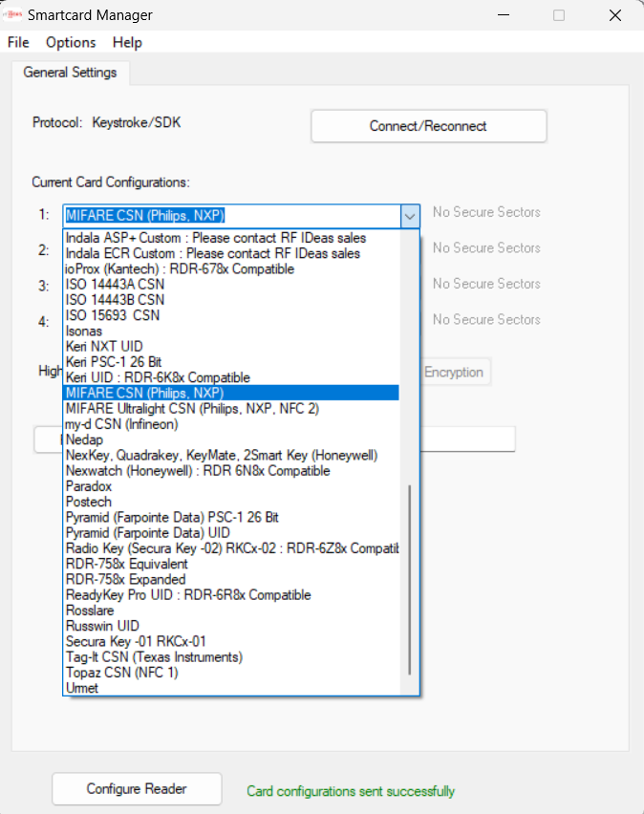
Task: Select ISO 14443A CSN option
Action: coord(231,285)
